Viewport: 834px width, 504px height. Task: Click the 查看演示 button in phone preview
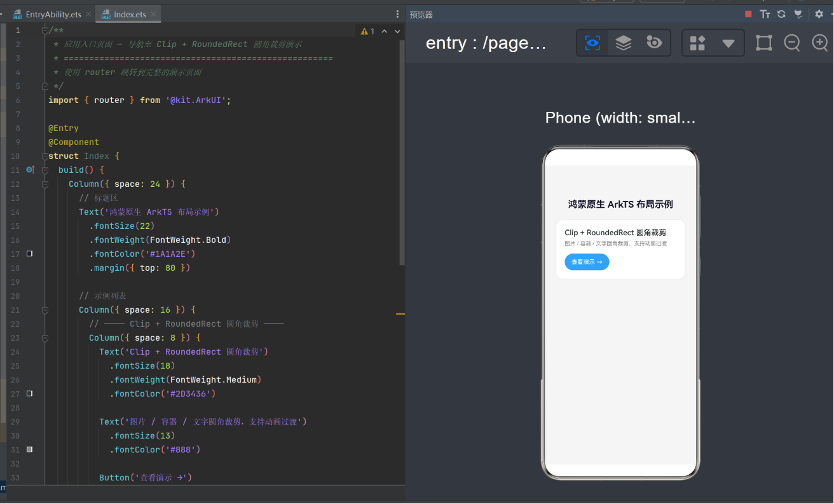click(x=587, y=262)
